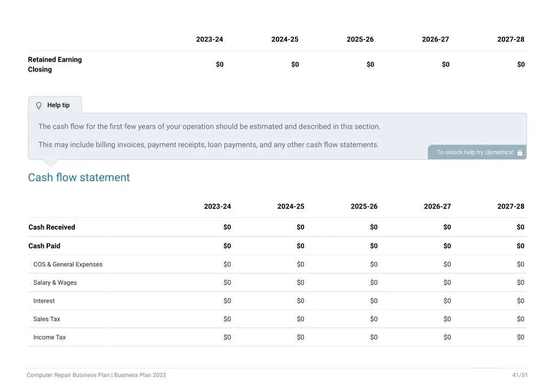The height and width of the screenshot is (392, 555).
Task: Click the Retained Earning Closing label
Action: [55, 64]
